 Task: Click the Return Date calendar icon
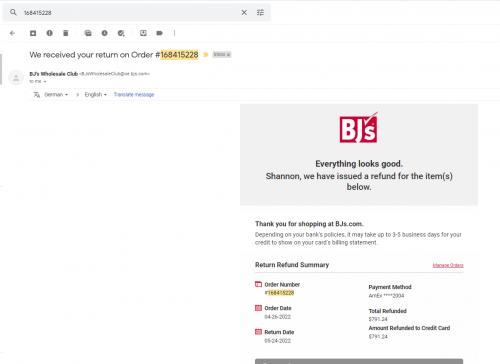point(258,332)
